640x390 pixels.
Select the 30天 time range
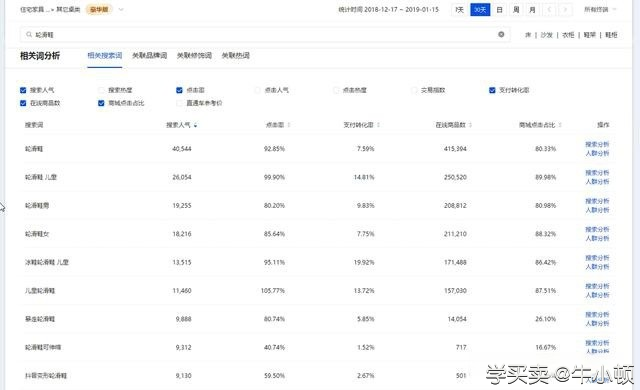coord(480,9)
